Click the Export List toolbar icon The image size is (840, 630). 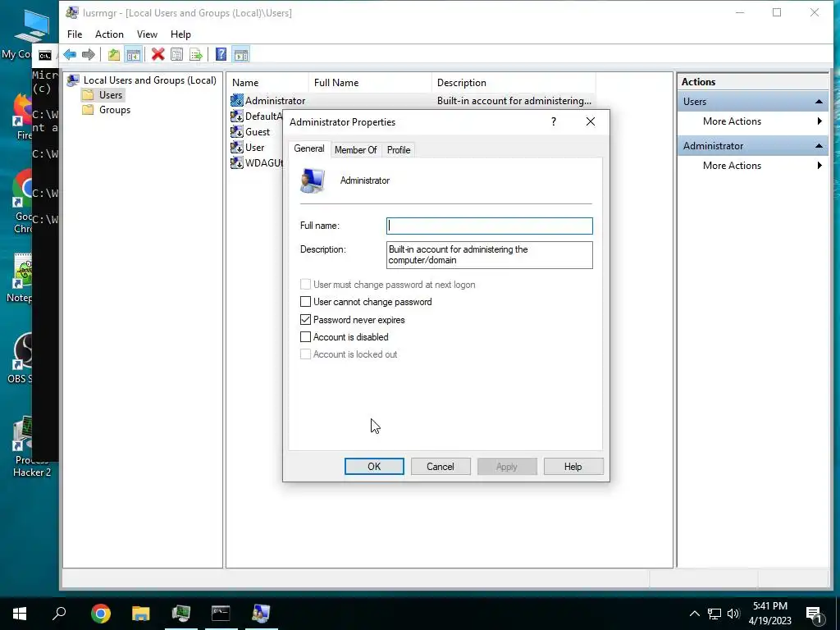click(196, 54)
